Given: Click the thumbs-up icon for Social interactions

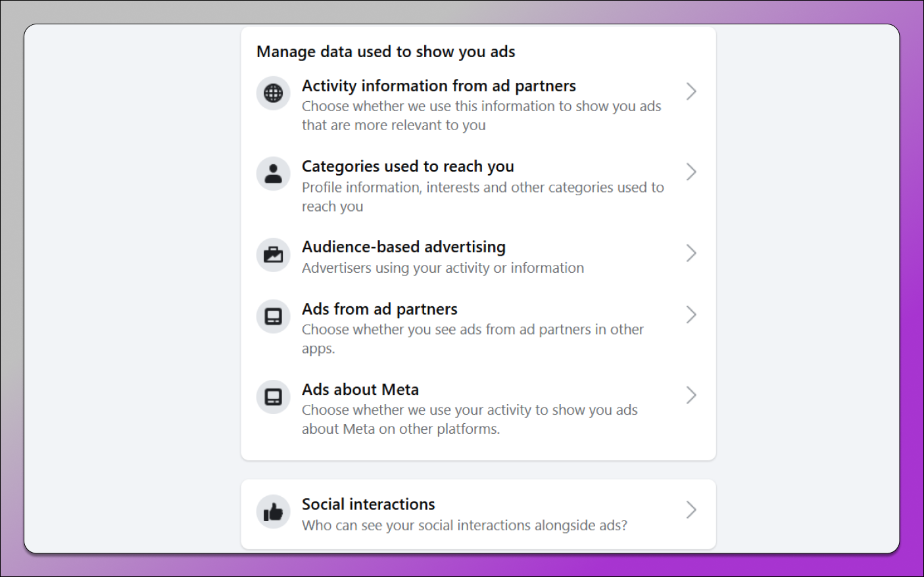Looking at the screenshot, I should click(x=273, y=512).
